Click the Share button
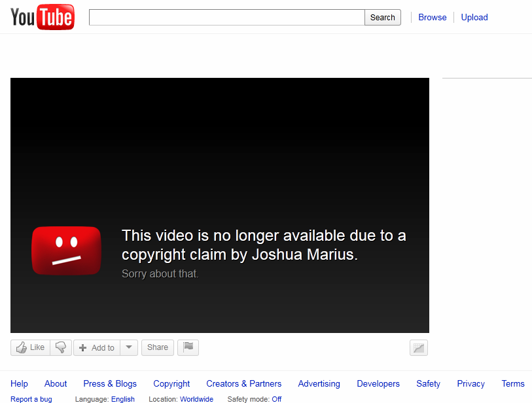532x403 pixels. 158,347
